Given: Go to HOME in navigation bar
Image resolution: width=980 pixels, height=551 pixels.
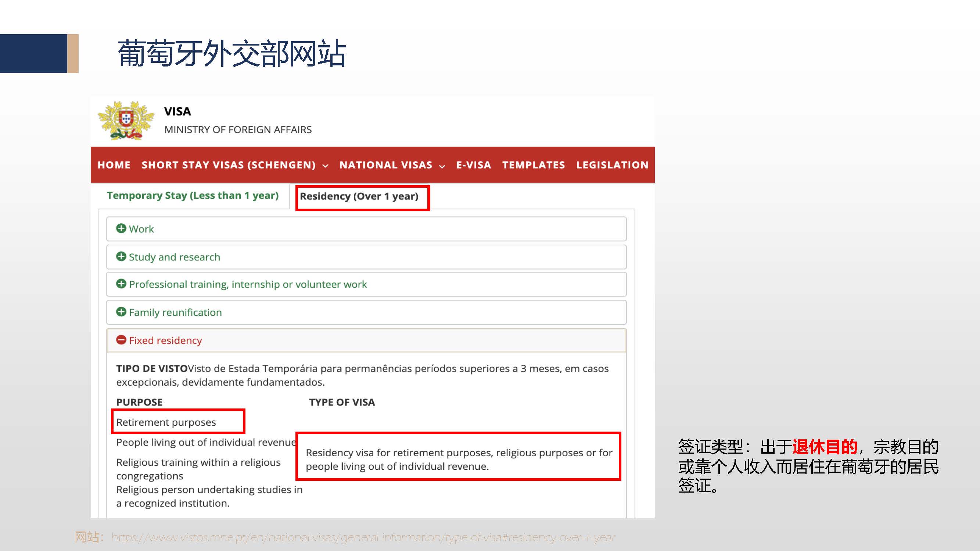Looking at the screenshot, I should tap(114, 165).
